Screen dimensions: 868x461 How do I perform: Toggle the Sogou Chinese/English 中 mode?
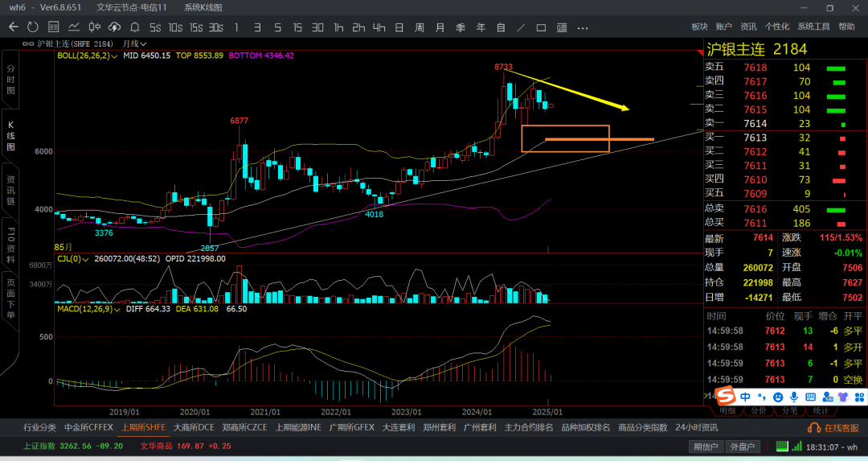click(745, 397)
